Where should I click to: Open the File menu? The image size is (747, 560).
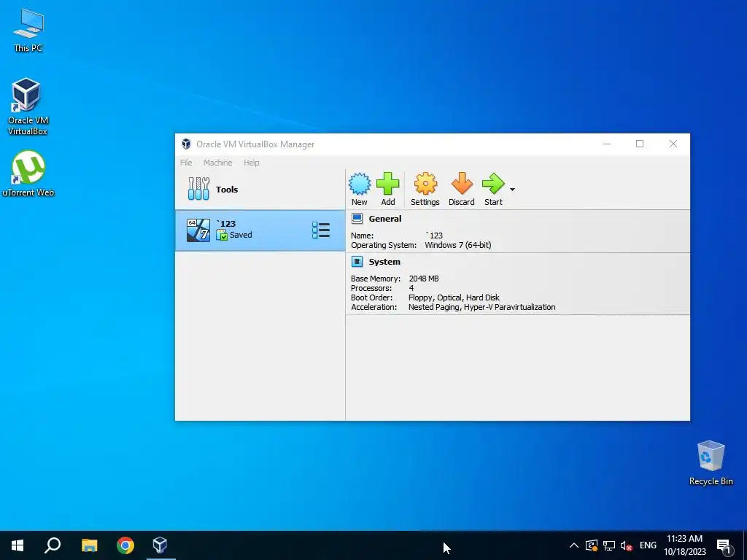186,163
